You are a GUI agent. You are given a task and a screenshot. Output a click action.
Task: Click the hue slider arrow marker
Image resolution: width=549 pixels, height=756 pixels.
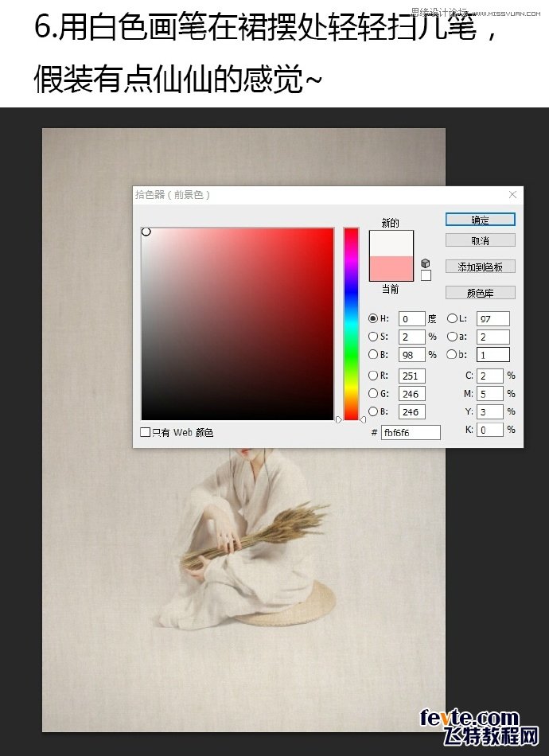pos(364,419)
